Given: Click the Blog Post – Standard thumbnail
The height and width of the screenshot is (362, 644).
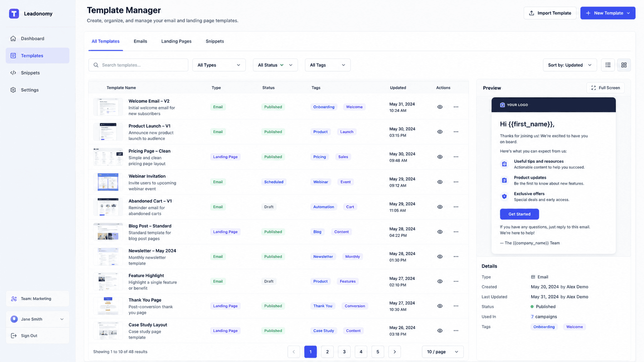Looking at the screenshot, I should click(x=108, y=232).
